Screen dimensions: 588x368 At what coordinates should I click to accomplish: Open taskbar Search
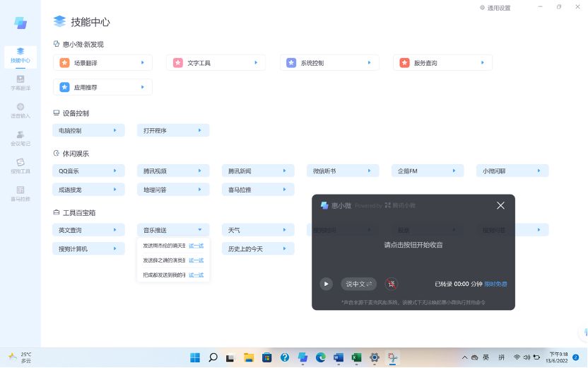pos(213,357)
